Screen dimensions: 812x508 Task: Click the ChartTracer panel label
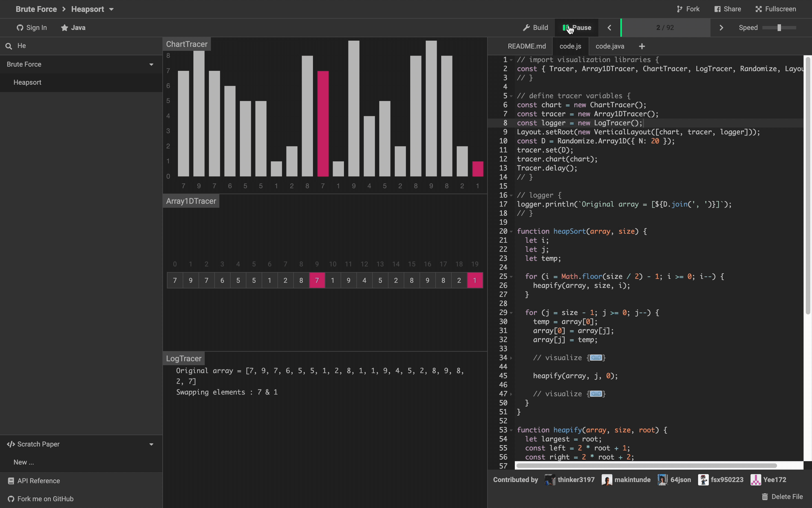tap(187, 44)
